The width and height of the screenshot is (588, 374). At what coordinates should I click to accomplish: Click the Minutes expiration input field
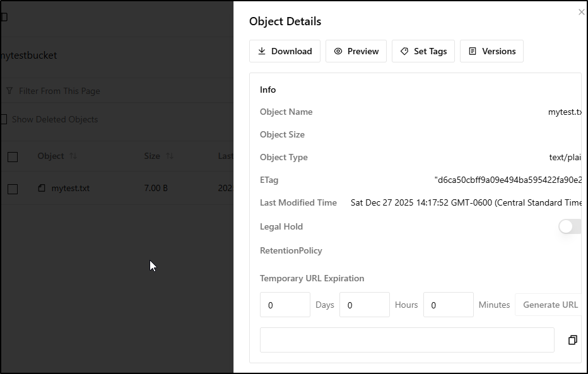click(x=448, y=305)
